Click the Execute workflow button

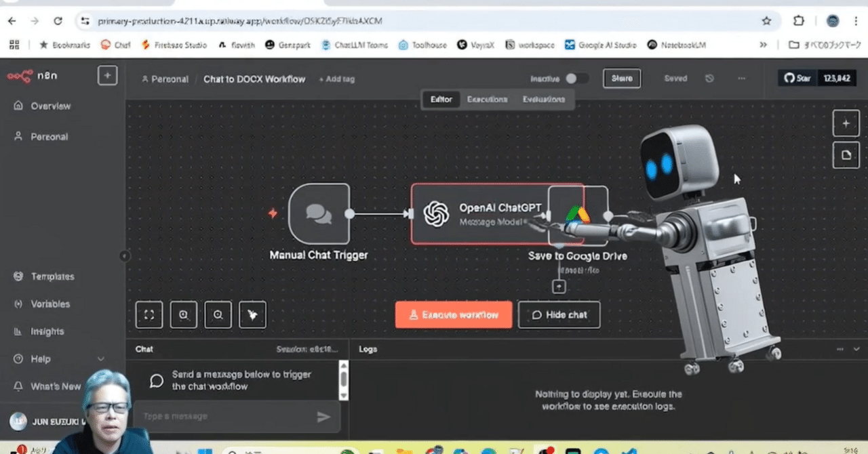point(453,314)
